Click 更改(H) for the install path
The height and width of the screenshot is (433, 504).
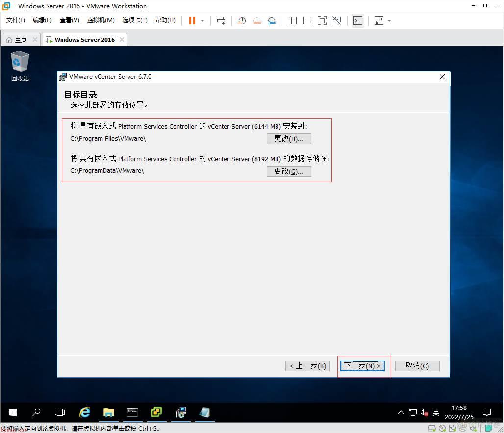pos(289,139)
